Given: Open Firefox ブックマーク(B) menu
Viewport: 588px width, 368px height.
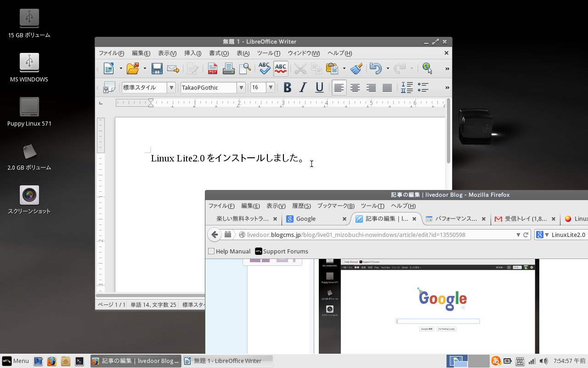Looking at the screenshot, I should (x=336, y=206).
